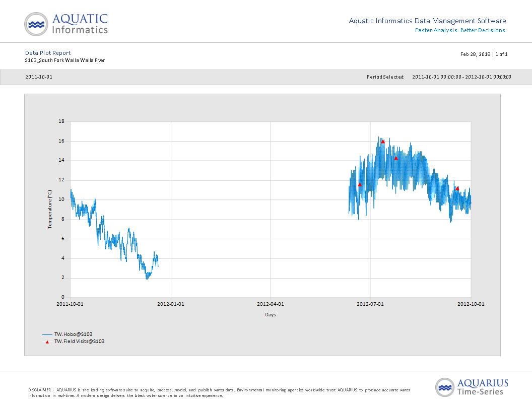Click the Period Selected label
This screenshot has width=532, height=411.
coord(385,77)
